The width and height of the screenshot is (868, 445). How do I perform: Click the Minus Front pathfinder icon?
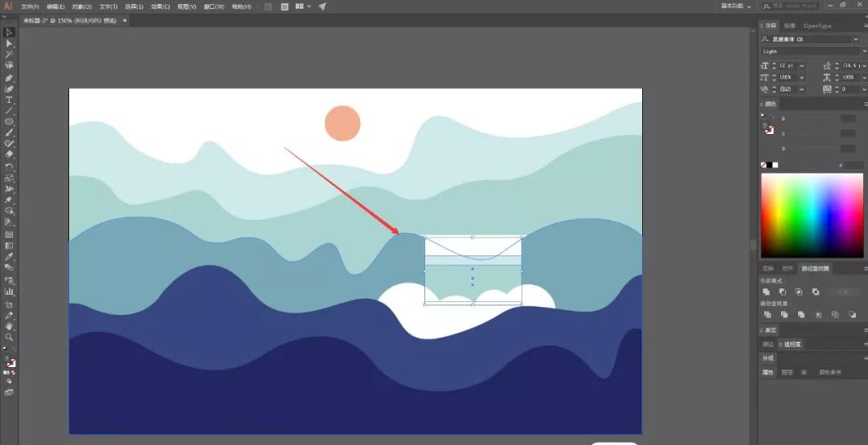[x=784, y=292]
